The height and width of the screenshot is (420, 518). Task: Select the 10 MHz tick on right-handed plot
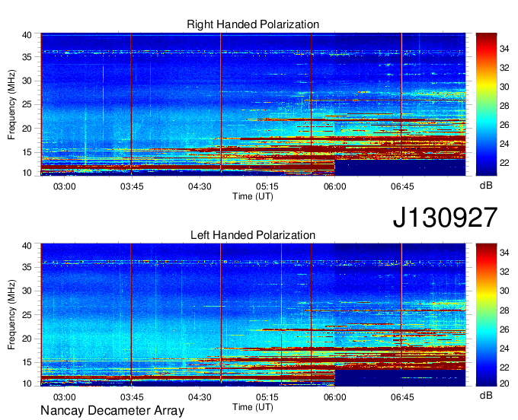pyautogui.click(x=27, y=173)
